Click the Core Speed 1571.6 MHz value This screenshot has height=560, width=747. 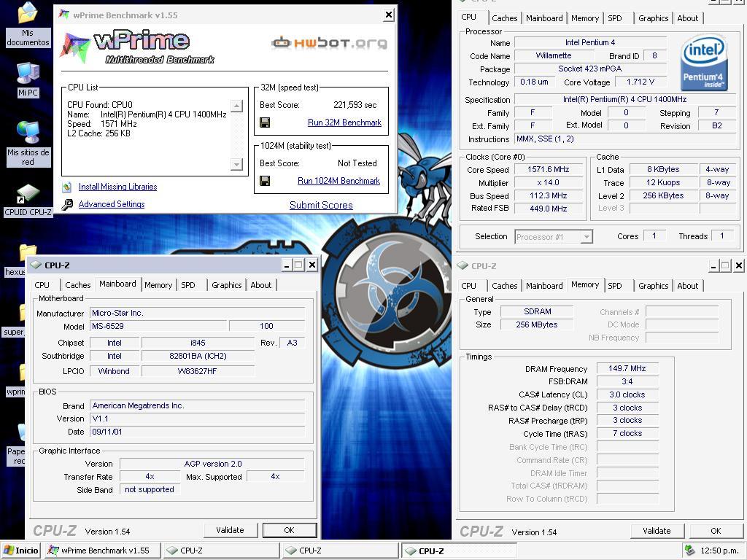click(549, 169)
